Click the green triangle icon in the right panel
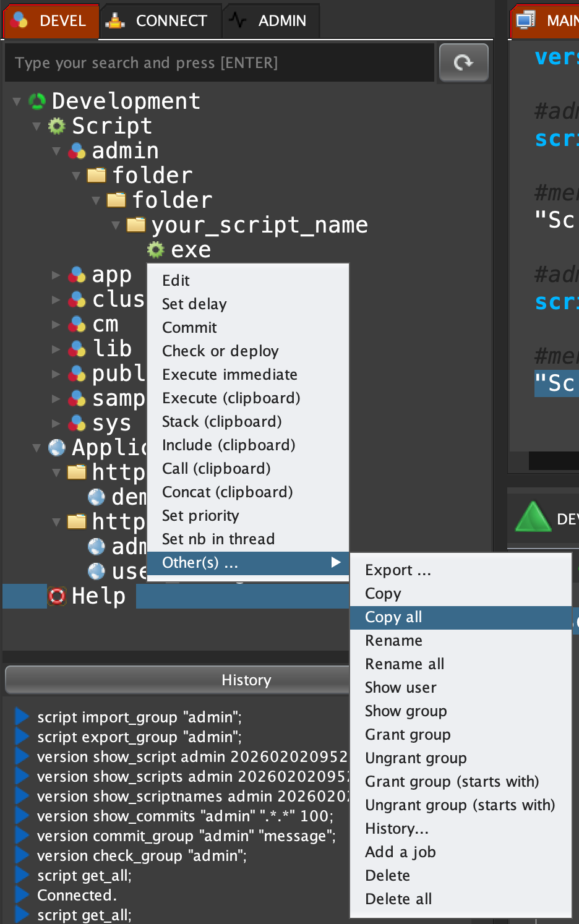Viewport: 579px width, 924px height. point(533,517)
